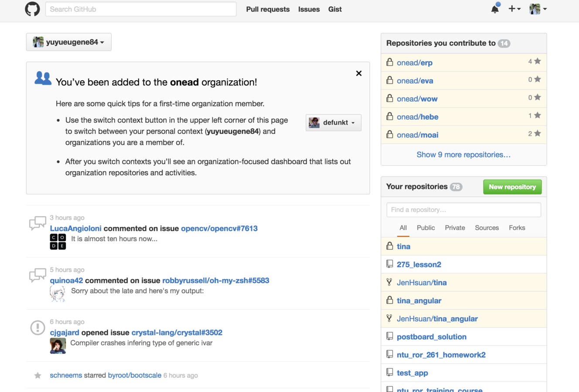The height and width of the screenshot is (392, 579).
Task: Click the star icon beside schneems
Action: 38,375
